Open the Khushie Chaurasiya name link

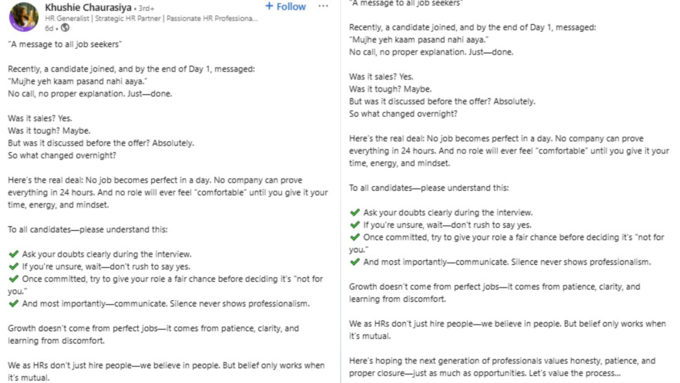click(x=88, y=7)
